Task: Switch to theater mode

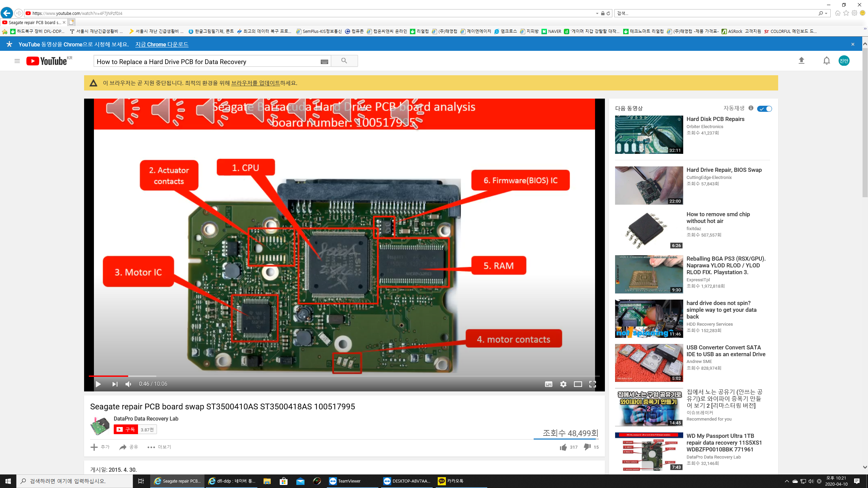Action: point(578,384)
